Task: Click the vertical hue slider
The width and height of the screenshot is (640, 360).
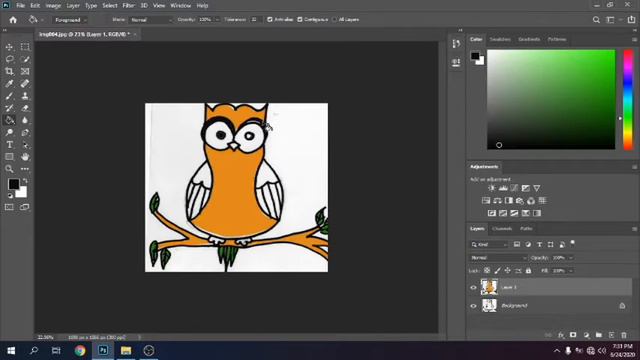Action: click(x=628, y=100)
